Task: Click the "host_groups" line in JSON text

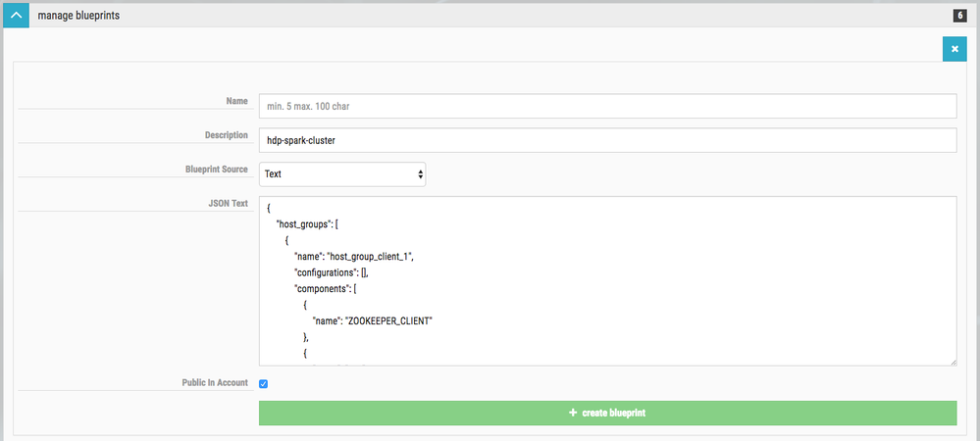Action: click(x=308, y=224)
